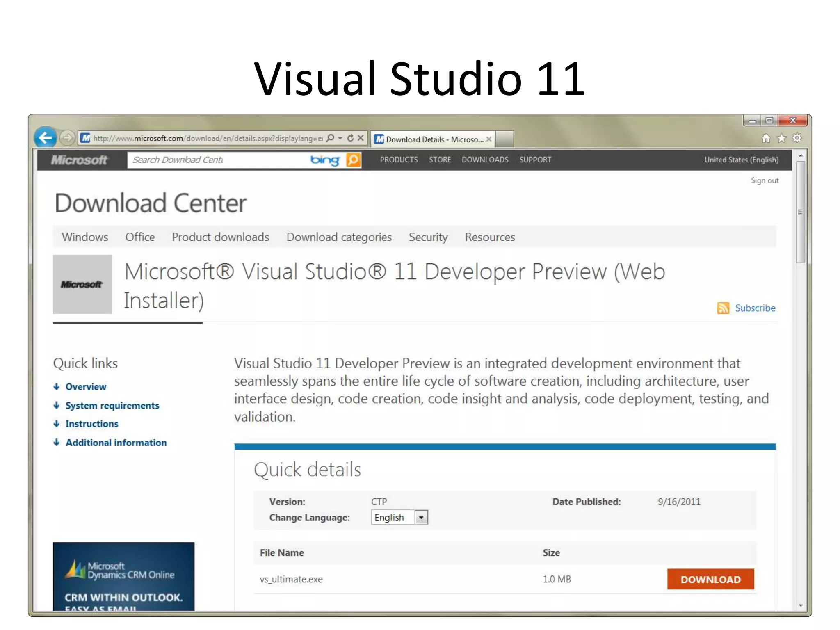Image resolution: width=840 pixels, height=630 pixels.
Task: Open the Change Language dropdown
Action: (399, 517)
